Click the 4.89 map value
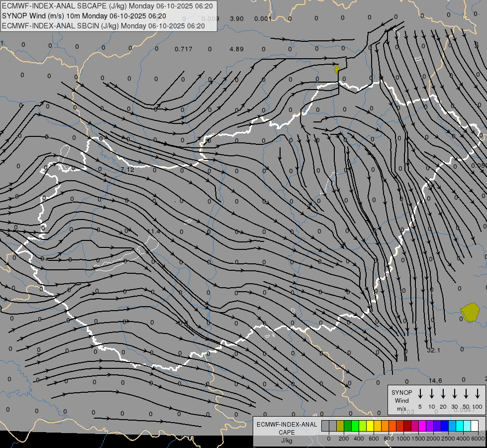 [237, 49]
